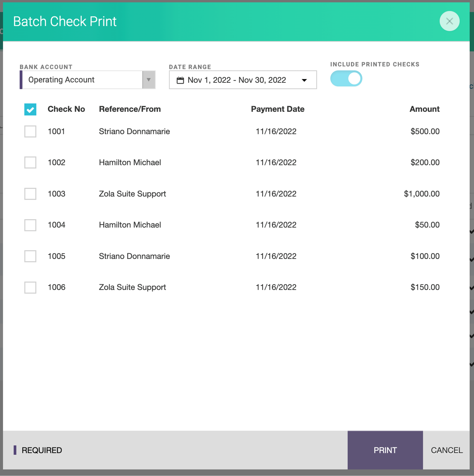Screen dimensions: 474x476
Task: Click check number 1006
Action: click(x=56, y=287)
